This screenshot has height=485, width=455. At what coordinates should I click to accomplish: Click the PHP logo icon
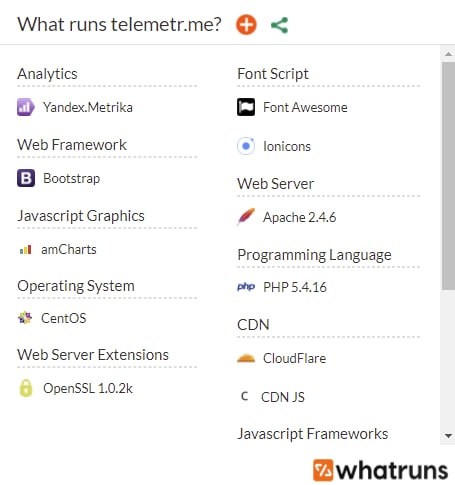[246, 287]
